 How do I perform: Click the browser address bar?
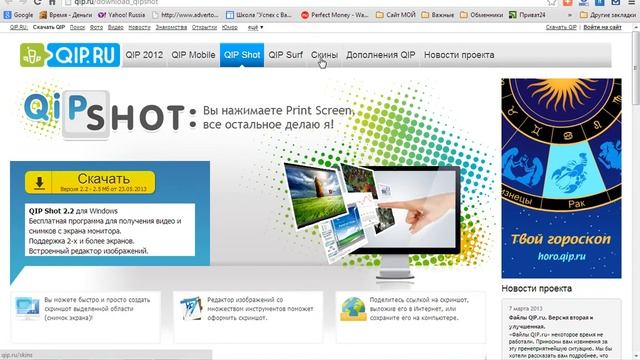[302, 2]
